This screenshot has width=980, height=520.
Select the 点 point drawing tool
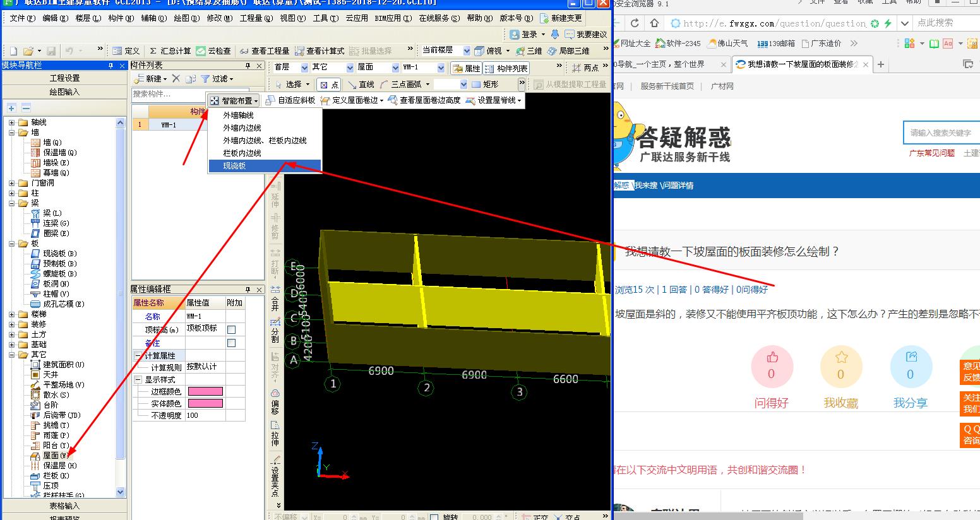328,84
